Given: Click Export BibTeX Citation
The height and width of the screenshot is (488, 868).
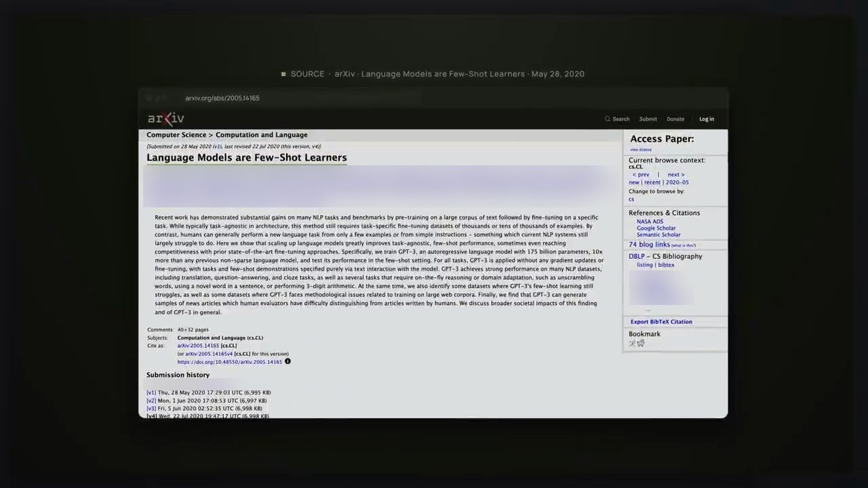Looking at the screenshot, I should pos(661,322).
